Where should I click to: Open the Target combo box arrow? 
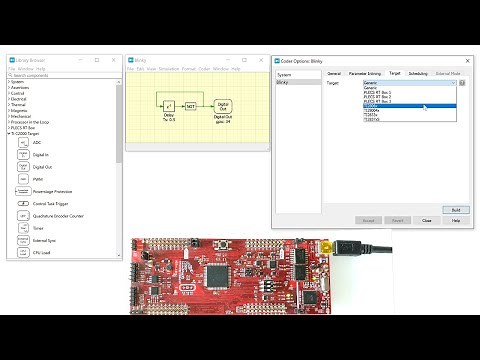[453, 83]
